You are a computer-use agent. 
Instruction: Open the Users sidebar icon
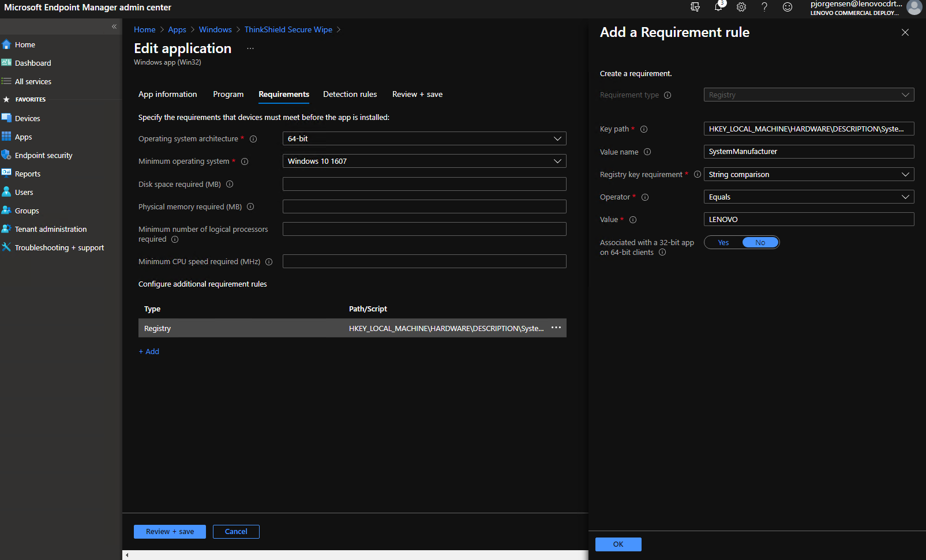(6, 192)
